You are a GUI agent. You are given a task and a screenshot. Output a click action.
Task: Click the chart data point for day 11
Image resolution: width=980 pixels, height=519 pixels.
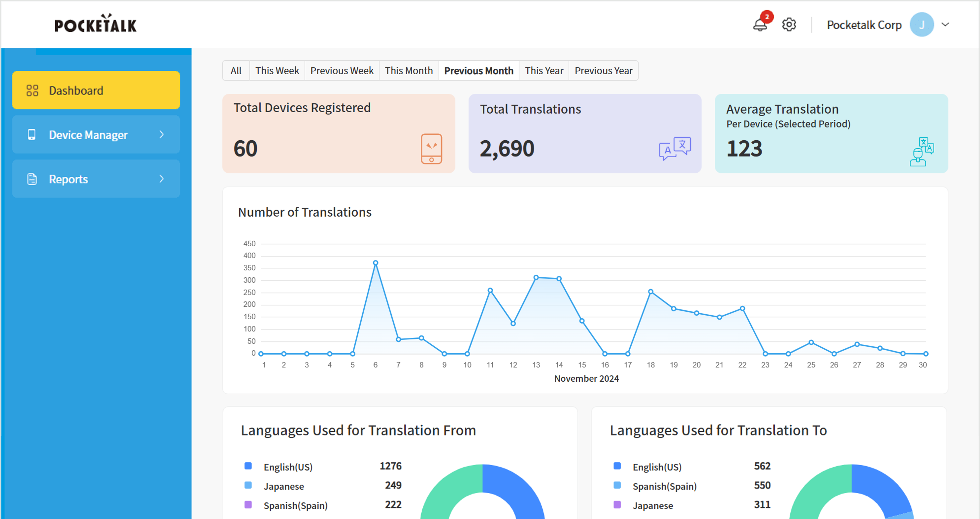490,290
